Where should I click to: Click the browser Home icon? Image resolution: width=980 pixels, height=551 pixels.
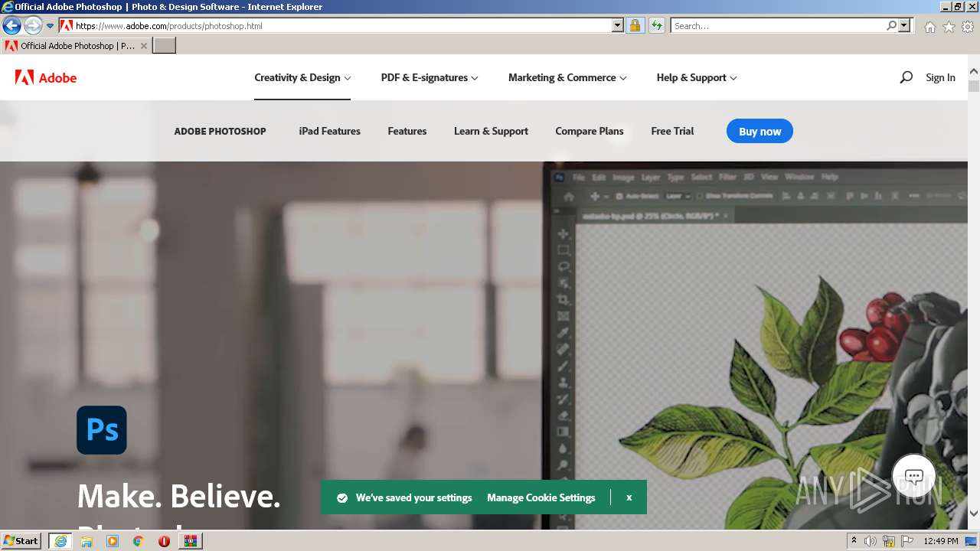pos(929,26)
